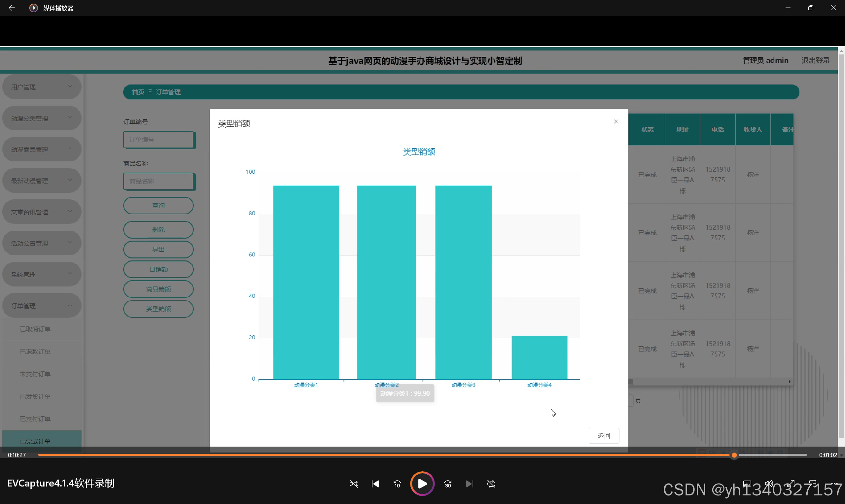
Task: Click the 退出登录 link
Action: click(815, 60)
